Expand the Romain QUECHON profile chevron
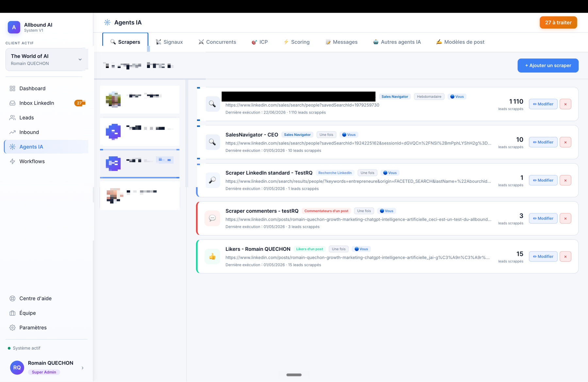 pos(82,368)
